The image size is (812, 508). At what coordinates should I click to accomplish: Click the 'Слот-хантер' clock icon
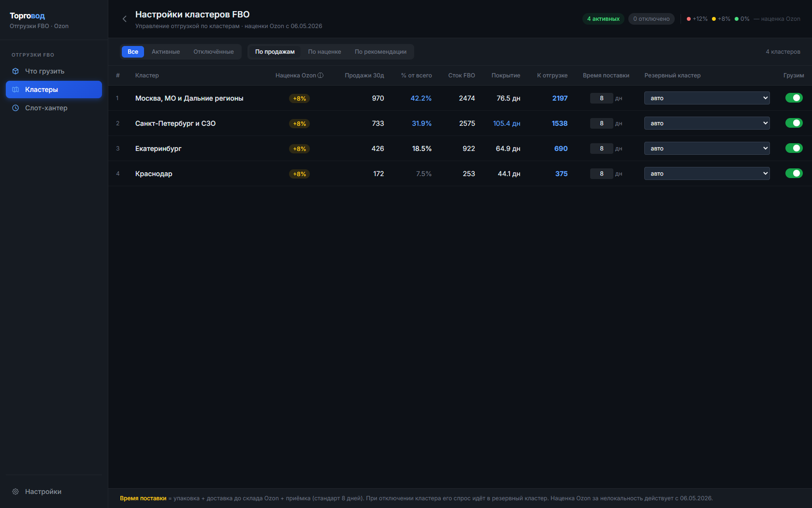pyautogui.click(x=15, y=108)
